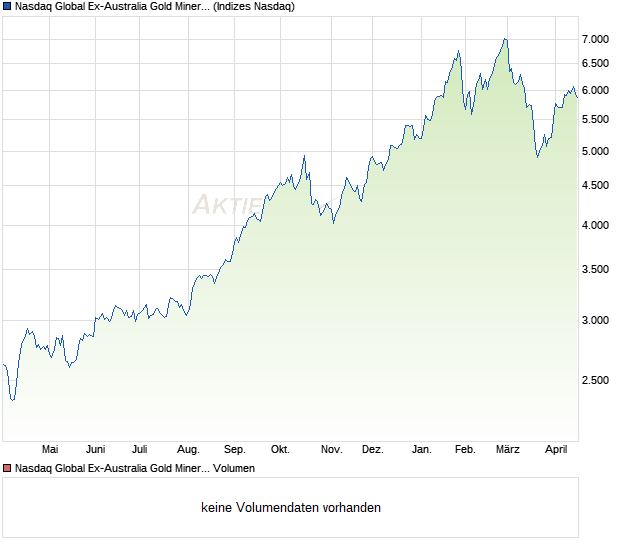Click the 5.000 price axis label
Screen dimensions: 620x546
pos(595,151)
